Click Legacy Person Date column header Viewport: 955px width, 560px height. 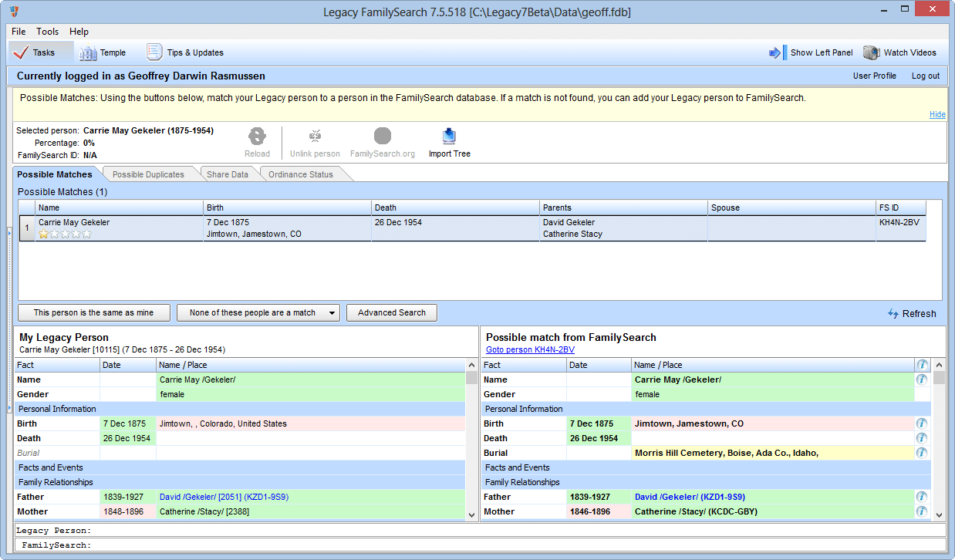click(x=128, y=365)
